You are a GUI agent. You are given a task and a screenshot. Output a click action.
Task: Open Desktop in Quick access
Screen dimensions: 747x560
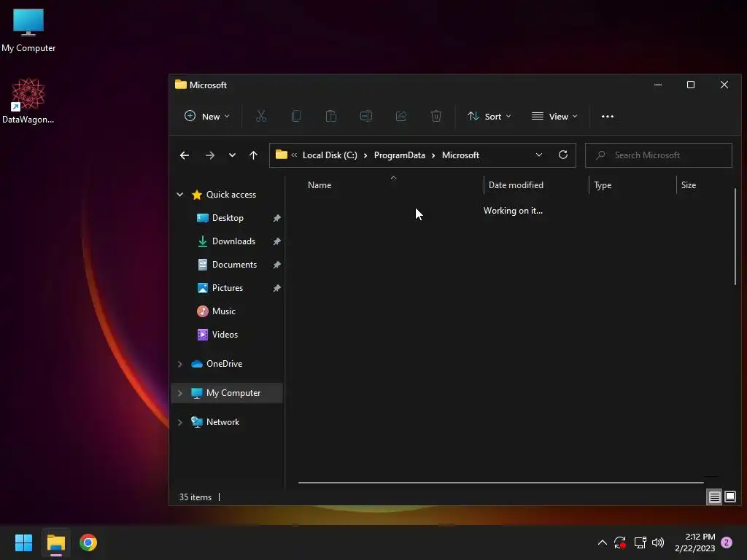point(228,218)
